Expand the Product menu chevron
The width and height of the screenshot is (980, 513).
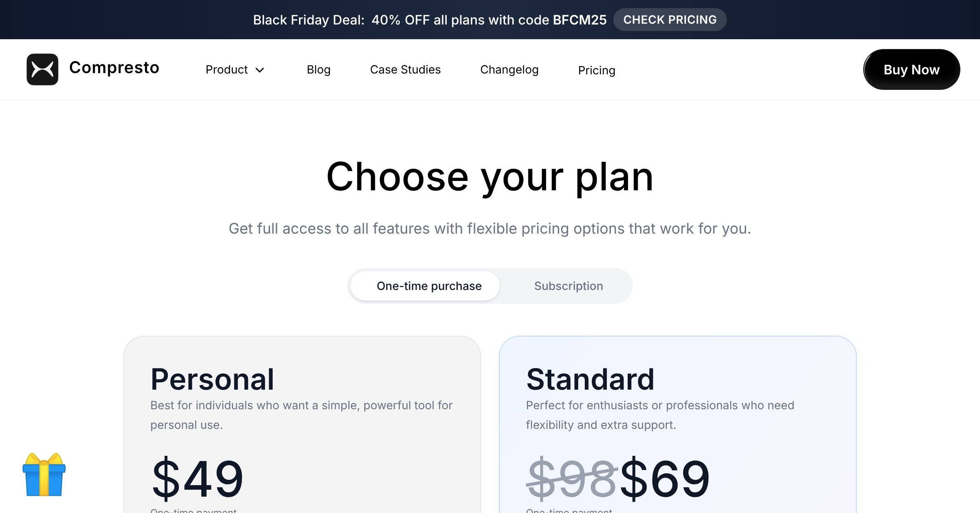click(260, 70)
